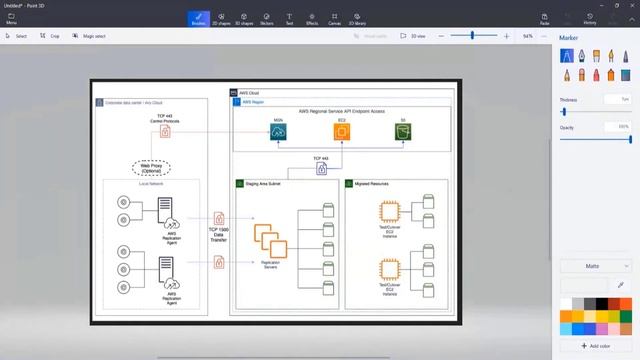Click the Add color button
Viewport: 640px width, 360px height.
(x=596, y=346)
